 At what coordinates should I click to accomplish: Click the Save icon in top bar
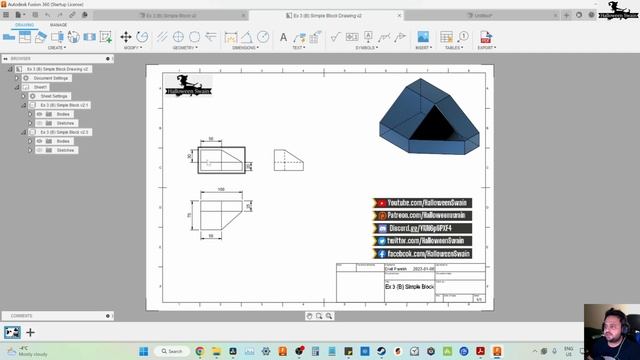point(35,15)
